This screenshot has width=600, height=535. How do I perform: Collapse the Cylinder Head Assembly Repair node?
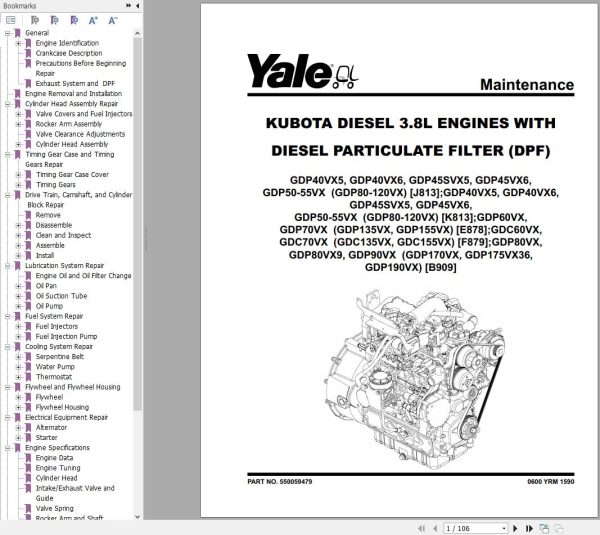[x=7, y=104]
